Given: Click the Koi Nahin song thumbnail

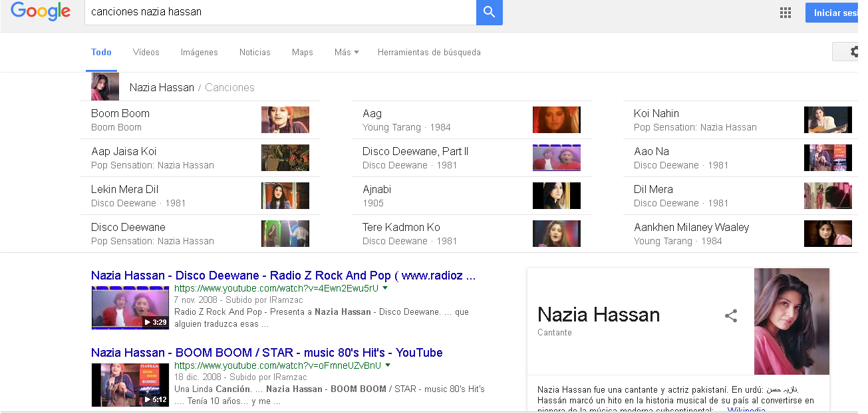Looking at the screenshot, I should click(x=828, y=120).
